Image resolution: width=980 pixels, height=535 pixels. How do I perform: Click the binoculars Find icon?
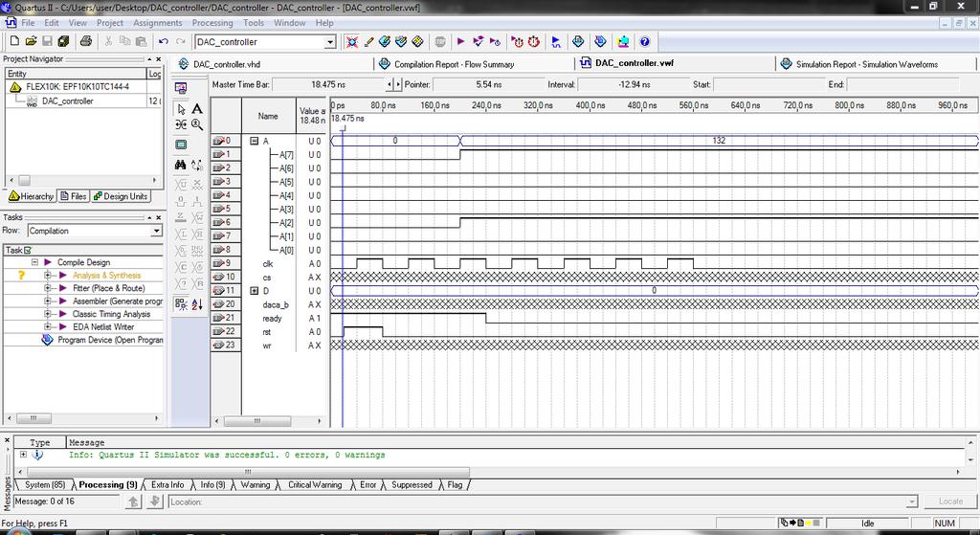pyautogui.click(x=181, y=165)
